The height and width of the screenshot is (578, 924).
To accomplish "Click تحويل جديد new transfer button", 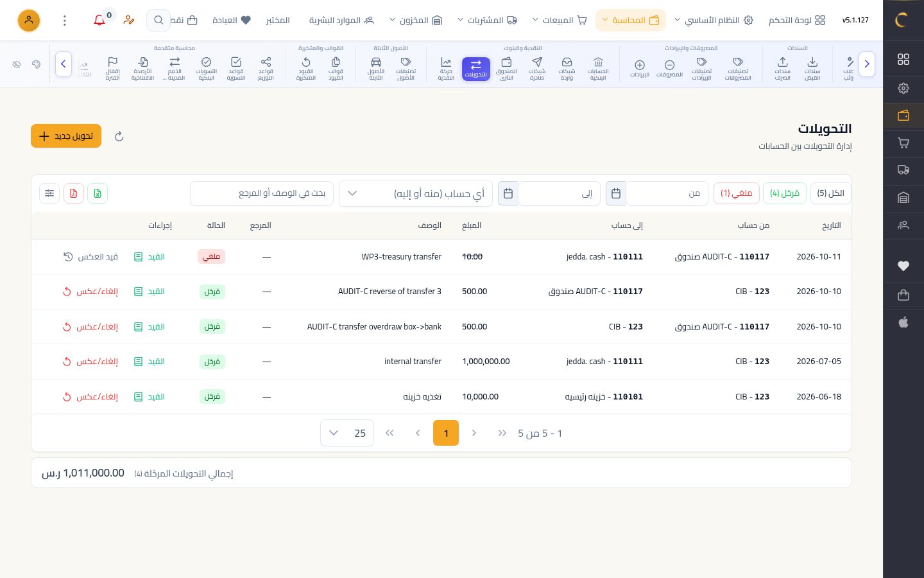I will 66,136.
